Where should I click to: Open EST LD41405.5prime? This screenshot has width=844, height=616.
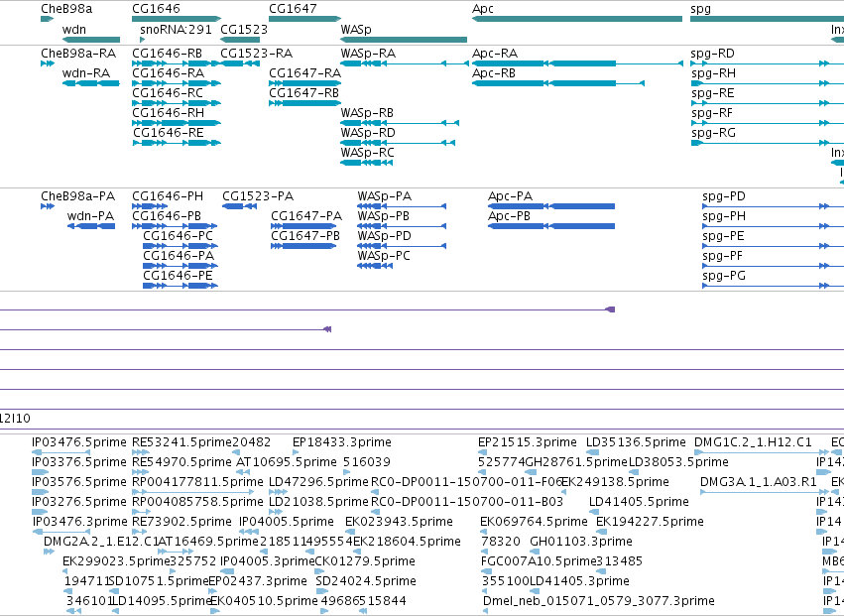coord(639,502)
